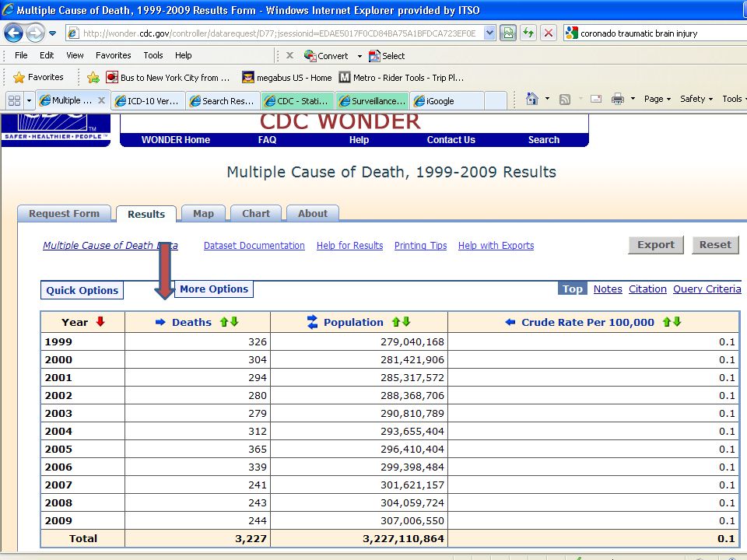Image resolution: width=747 pixels, height=560 pixels.
Task: Click the Quick Tabs grid icon
Action: [14, 100]
